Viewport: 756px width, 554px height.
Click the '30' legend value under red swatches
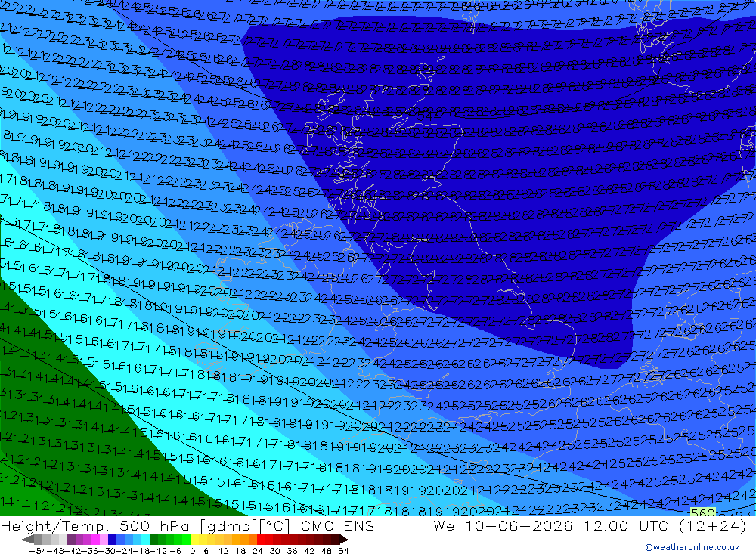[275, 551]
